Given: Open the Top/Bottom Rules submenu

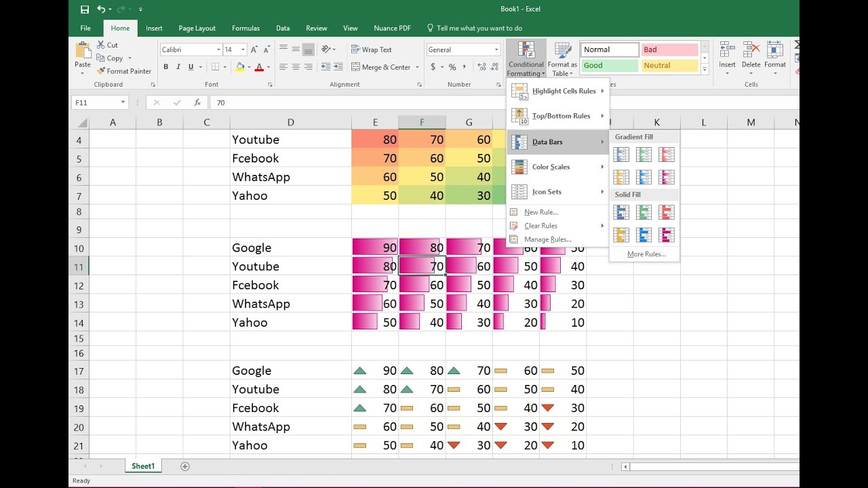Looking at the screenshot, I should click(558, 116).
